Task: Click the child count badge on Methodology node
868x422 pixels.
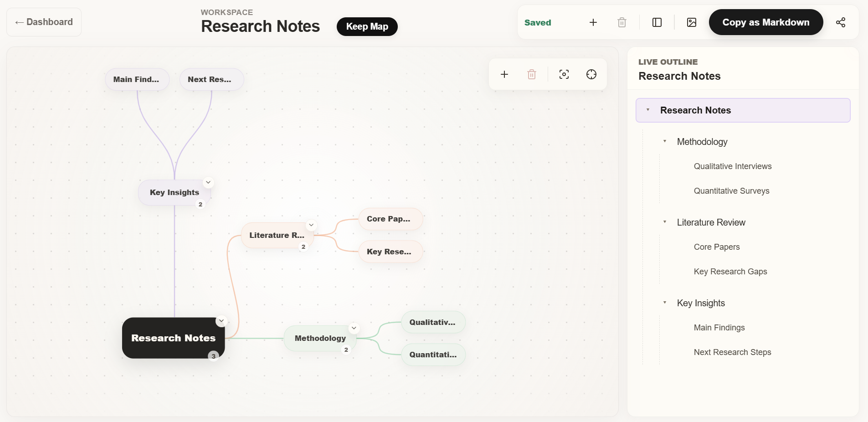Action: [x=346, y=350]
